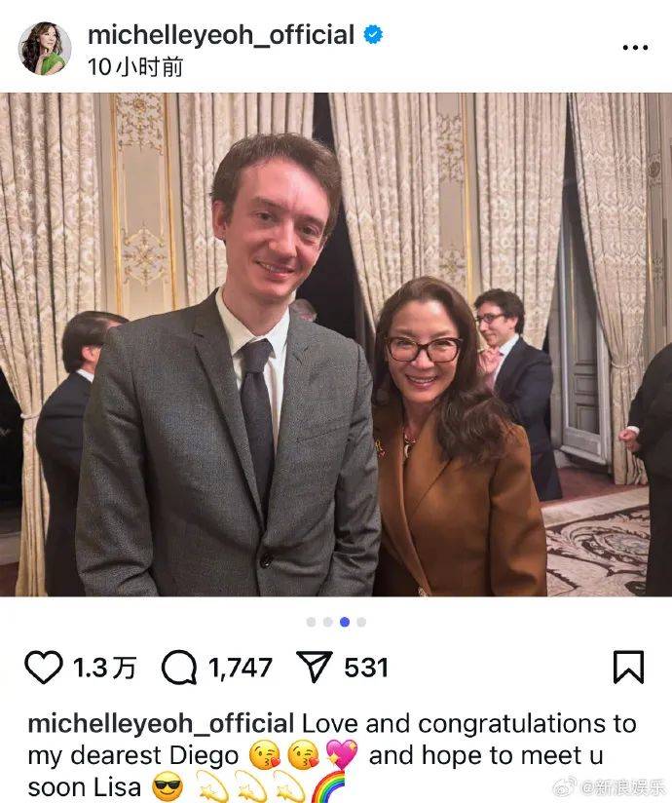The width and height of the screenshot is (672, 803).
Task: Click the 531 shares count
Action: click(x=366, y=668)
